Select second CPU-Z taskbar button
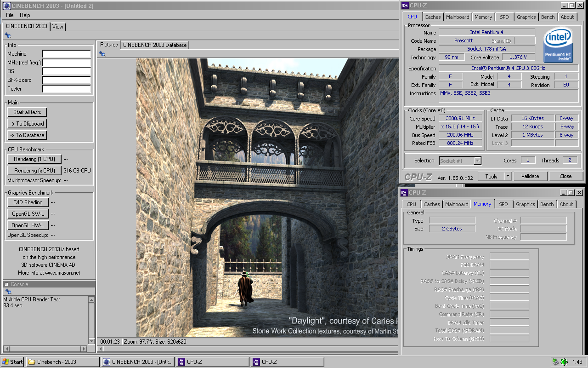This screenshot has width=588, height=368. [x=288, y=362]
